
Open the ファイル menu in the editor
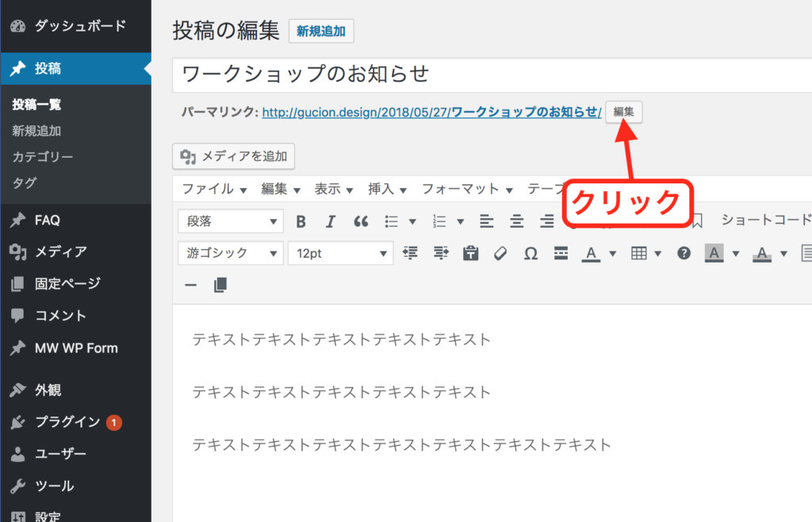click(x=214, y=189)
